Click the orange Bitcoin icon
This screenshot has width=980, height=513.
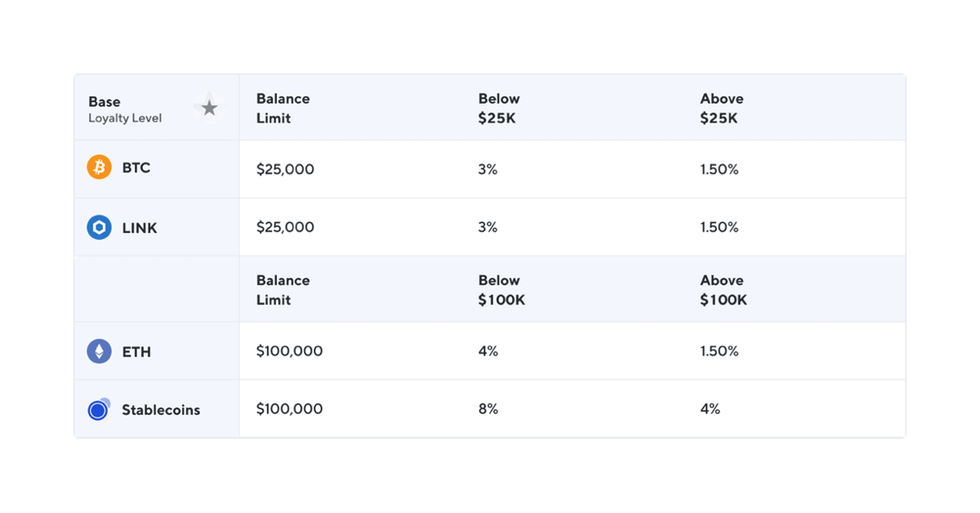click(99, 167)
